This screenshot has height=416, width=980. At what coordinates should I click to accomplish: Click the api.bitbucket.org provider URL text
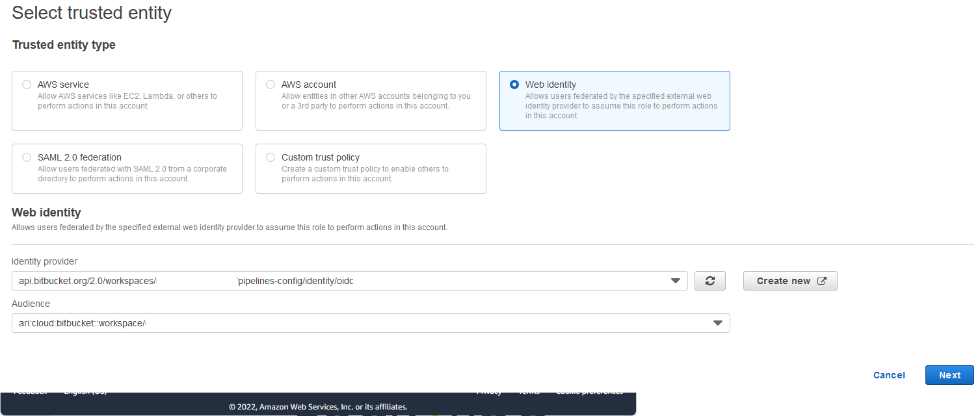coord(186,281)
